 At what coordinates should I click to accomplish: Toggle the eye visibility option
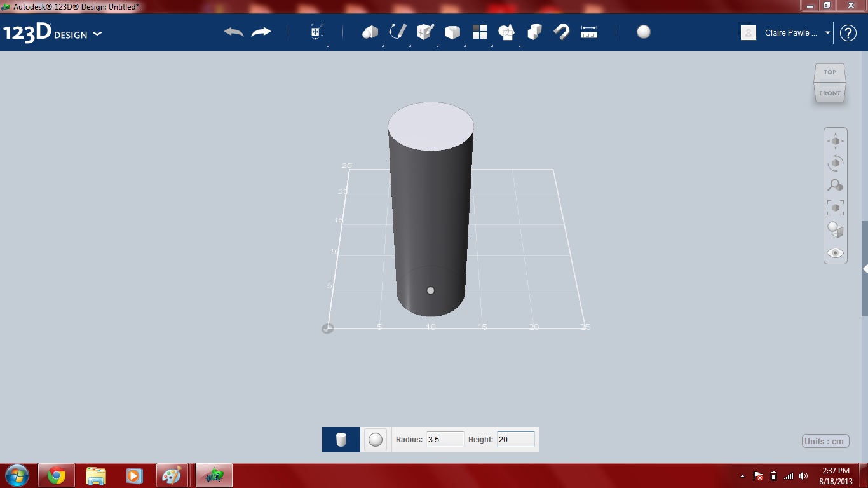836,253
